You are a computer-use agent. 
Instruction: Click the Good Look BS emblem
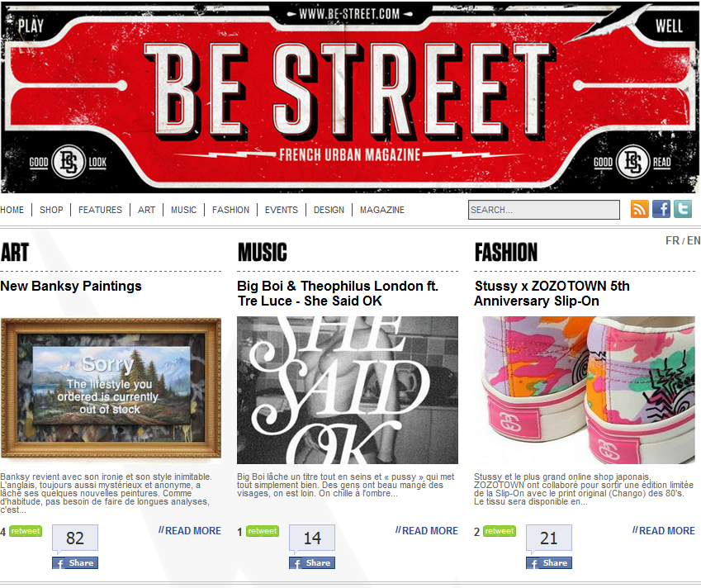click(x=68, y=162)
